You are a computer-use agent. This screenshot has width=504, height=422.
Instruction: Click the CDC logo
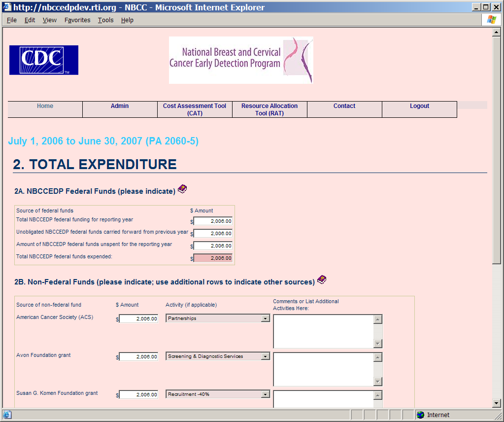[44, 60]
